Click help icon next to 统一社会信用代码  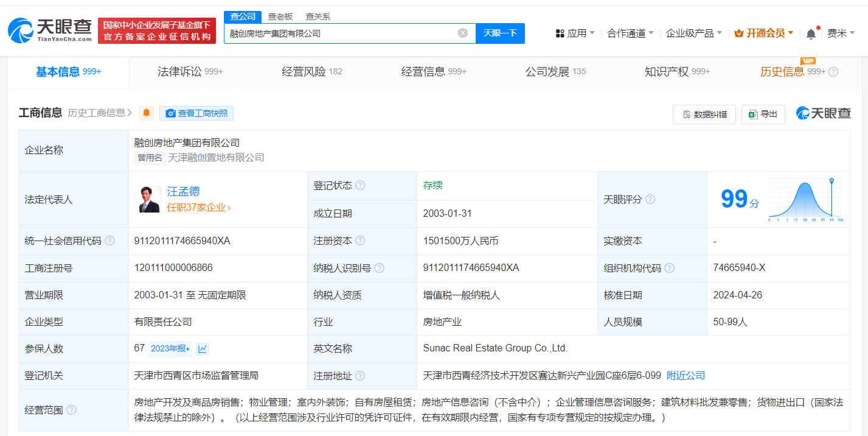coord(109,241)
